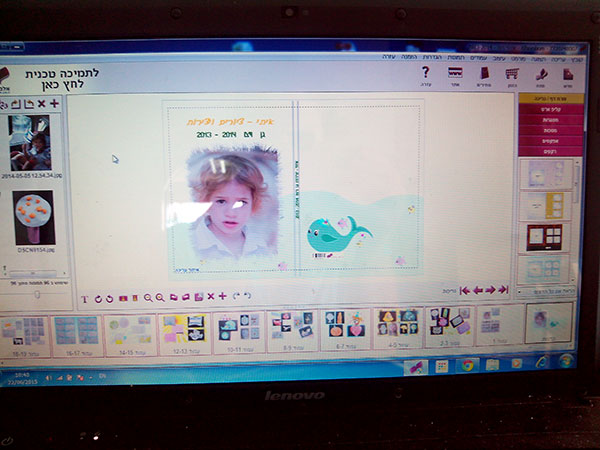The width and height of the screenshot is (600, 450).
Task: Click the X icon above photo list
Action: click(42, 104)
